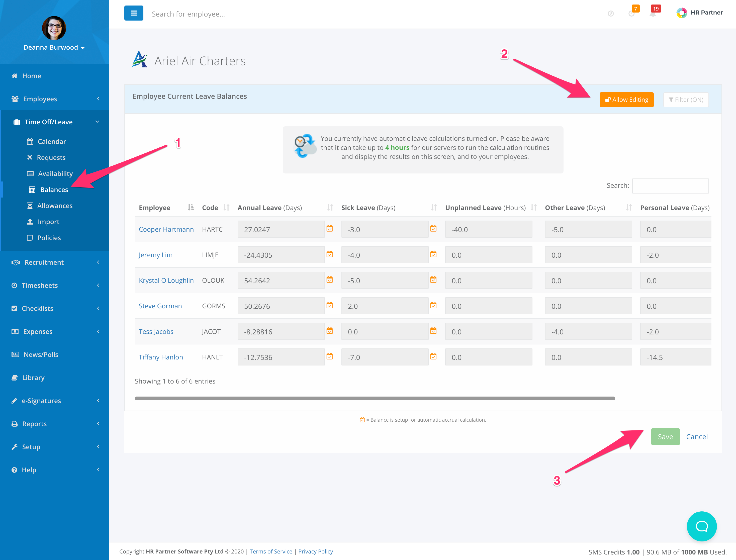Click Jeremy Lim's Sick Leave balance field
Viewport: 736px width, 560px height.
[x=385, y=255]
